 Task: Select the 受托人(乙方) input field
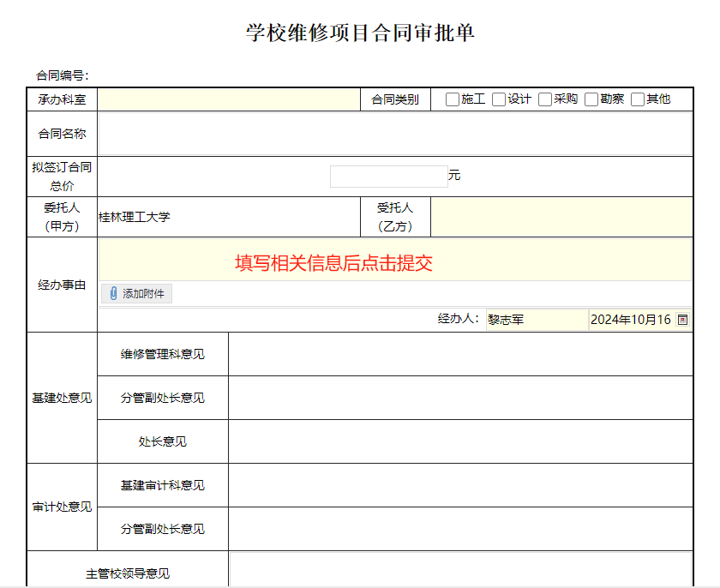click(x=561, y=217)
